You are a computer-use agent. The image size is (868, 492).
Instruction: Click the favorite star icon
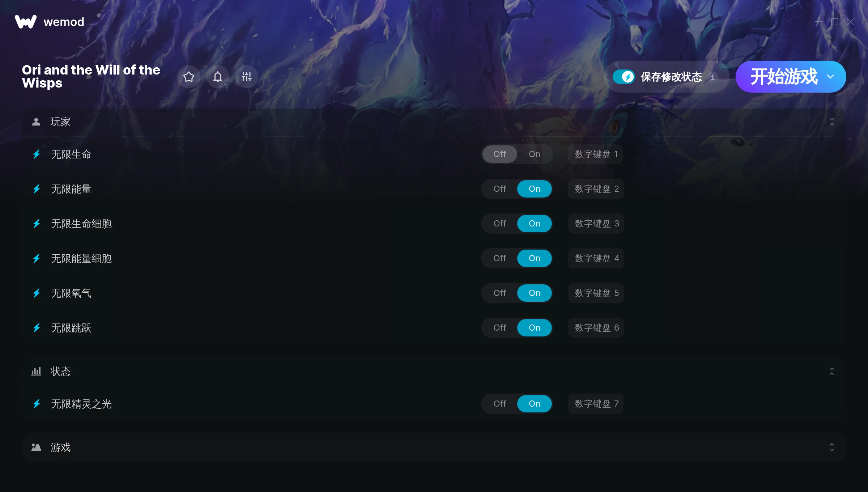189,77
